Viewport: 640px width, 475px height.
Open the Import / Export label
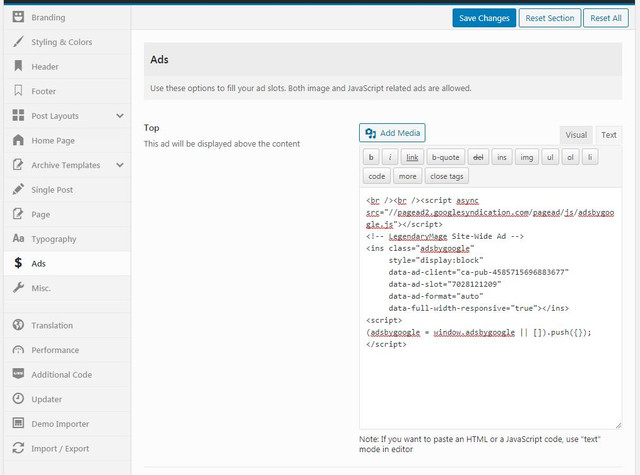click(60, 448)
